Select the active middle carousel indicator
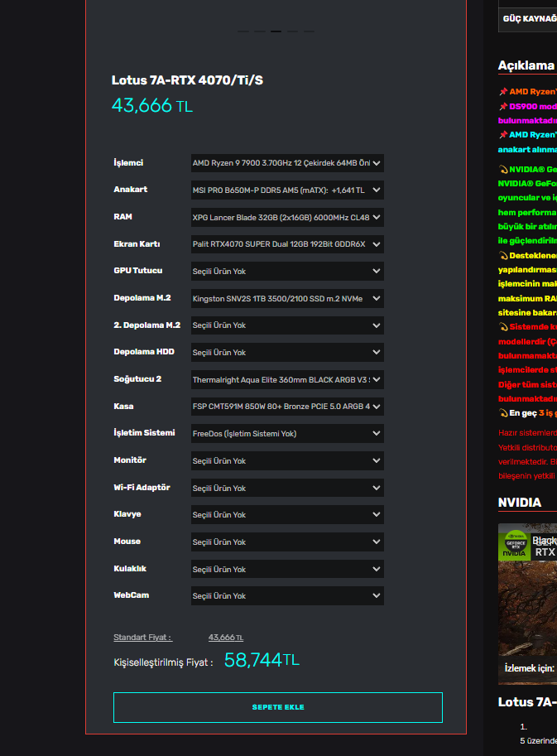The image size is (557, 756). 276,31
